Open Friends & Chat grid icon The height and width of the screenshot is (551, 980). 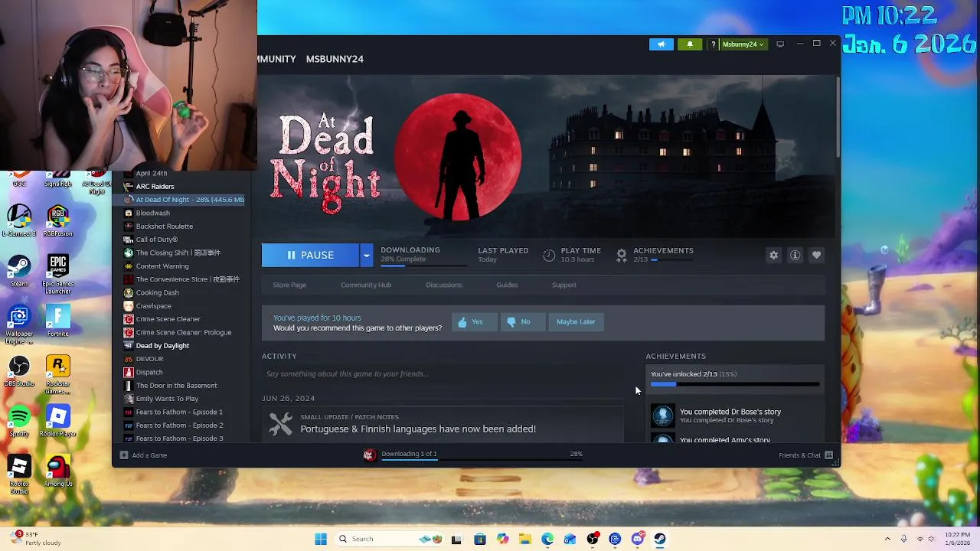point(828,455)
